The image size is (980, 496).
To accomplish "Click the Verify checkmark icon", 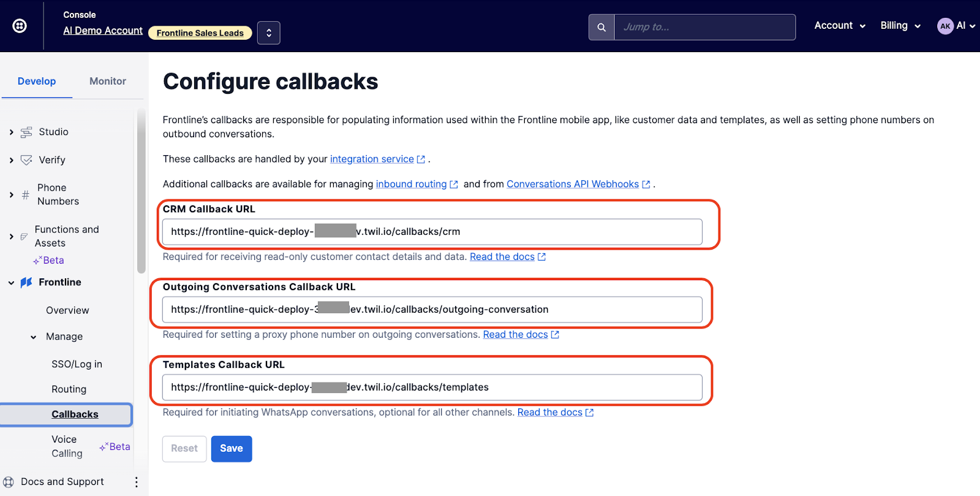I will click(x=26, y=160).
